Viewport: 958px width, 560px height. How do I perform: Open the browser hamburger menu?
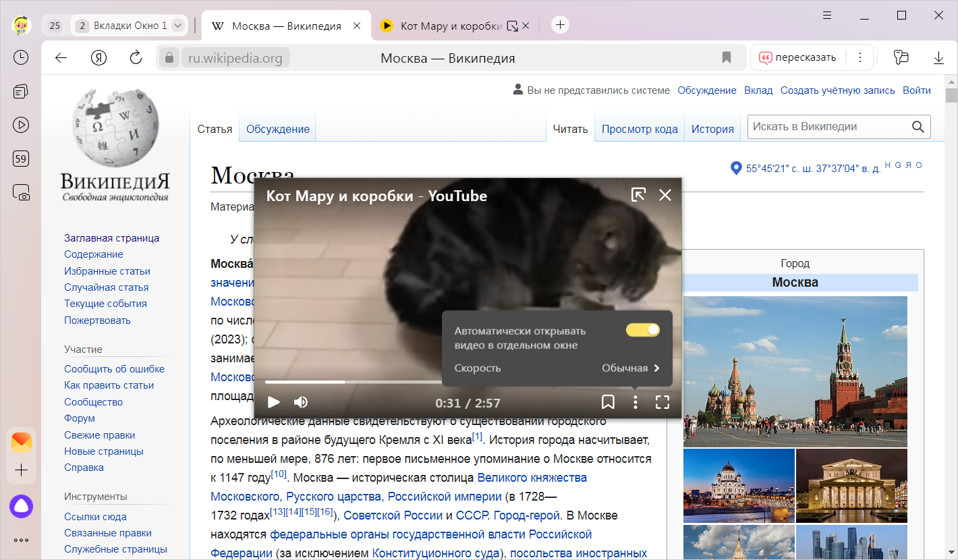pos(828,15)
